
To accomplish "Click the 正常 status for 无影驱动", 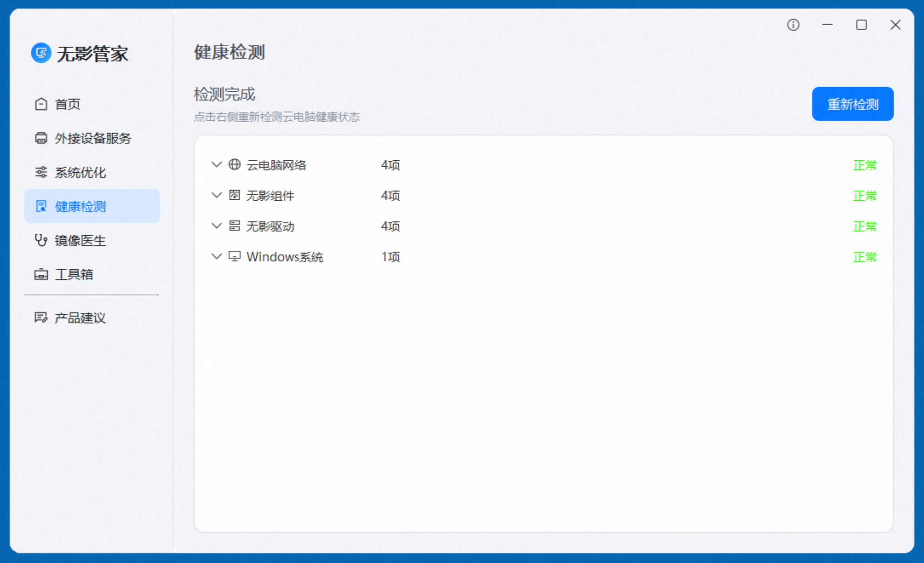I will coord(864,226).
